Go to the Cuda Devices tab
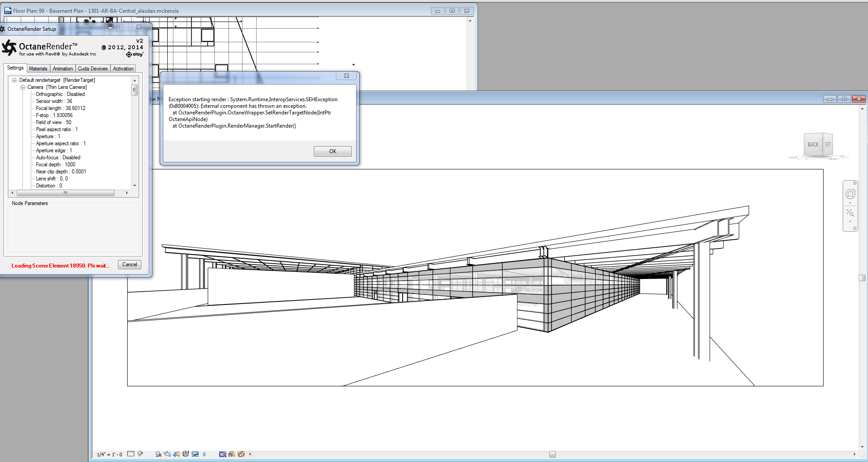Viewport: 868px width, 462px height. pos(93,69)
